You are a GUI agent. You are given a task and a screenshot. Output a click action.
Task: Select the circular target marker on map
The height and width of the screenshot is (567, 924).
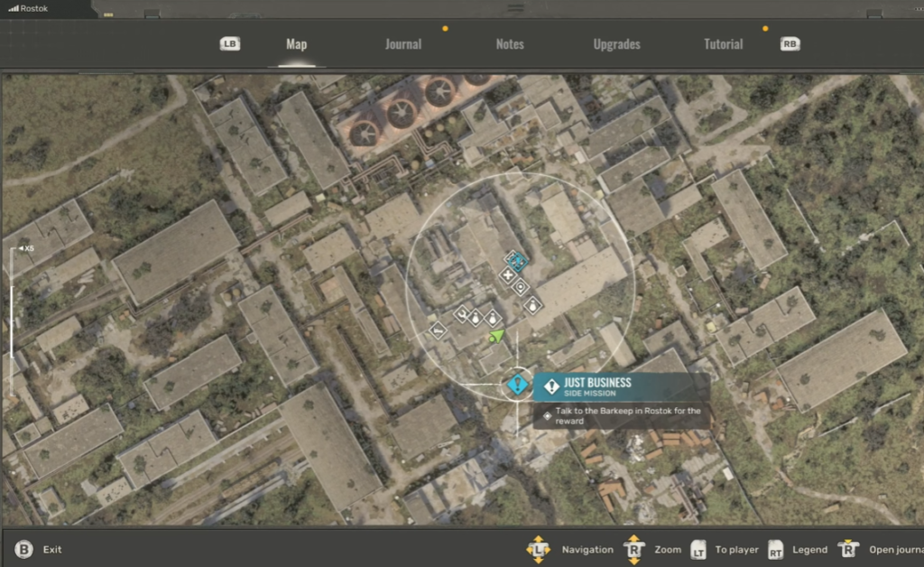point(521,288)
